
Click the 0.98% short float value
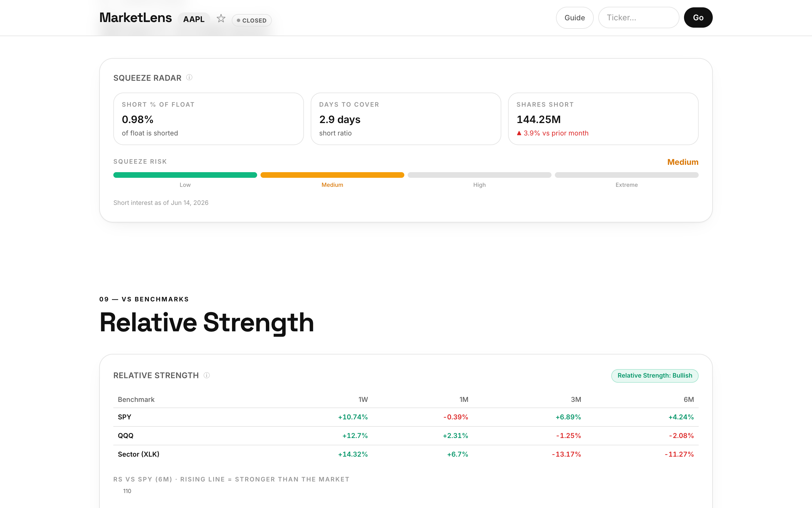[x=138, y=119]
